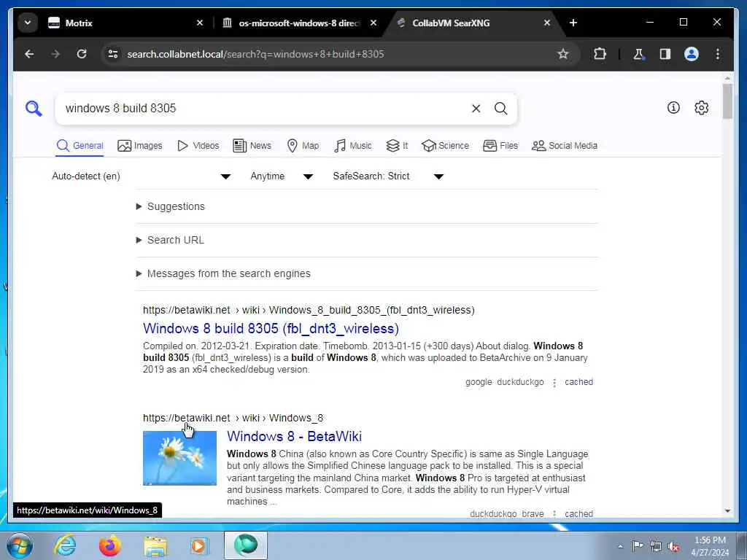The height and width of the screenshot is (560, 747).
Task: Click the Action Center flag icon
Action: click(x=638, y=546)
